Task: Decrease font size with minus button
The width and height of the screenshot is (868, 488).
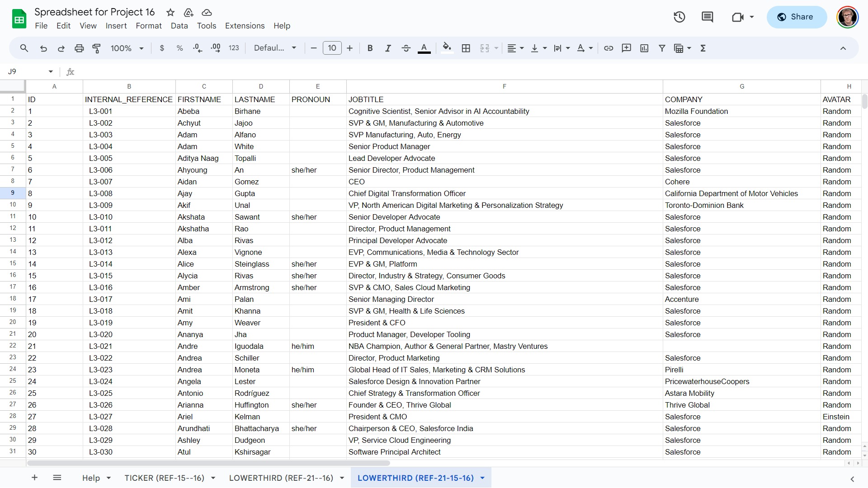Action: (314, 48)
